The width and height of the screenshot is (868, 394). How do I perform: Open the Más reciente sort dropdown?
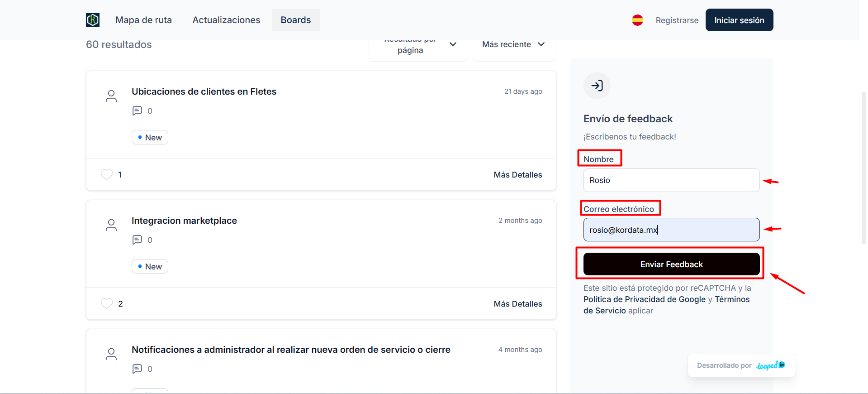tap(514, 44)
